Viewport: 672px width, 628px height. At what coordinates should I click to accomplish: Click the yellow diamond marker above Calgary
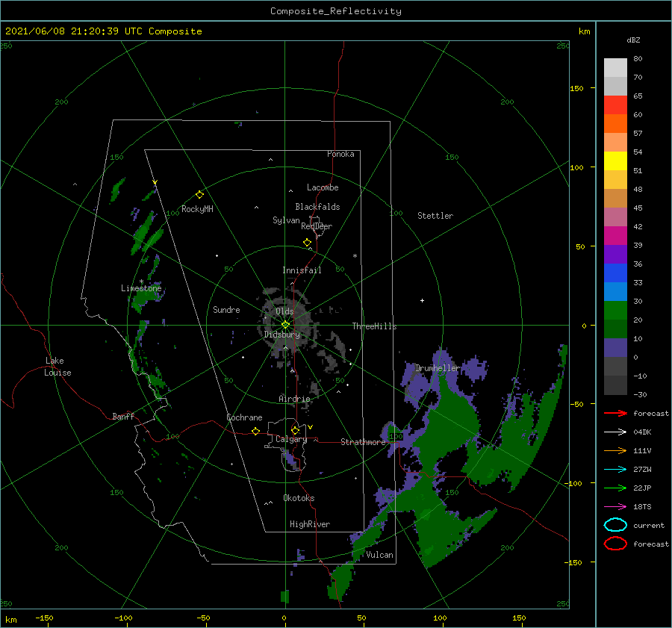point(295,430)
